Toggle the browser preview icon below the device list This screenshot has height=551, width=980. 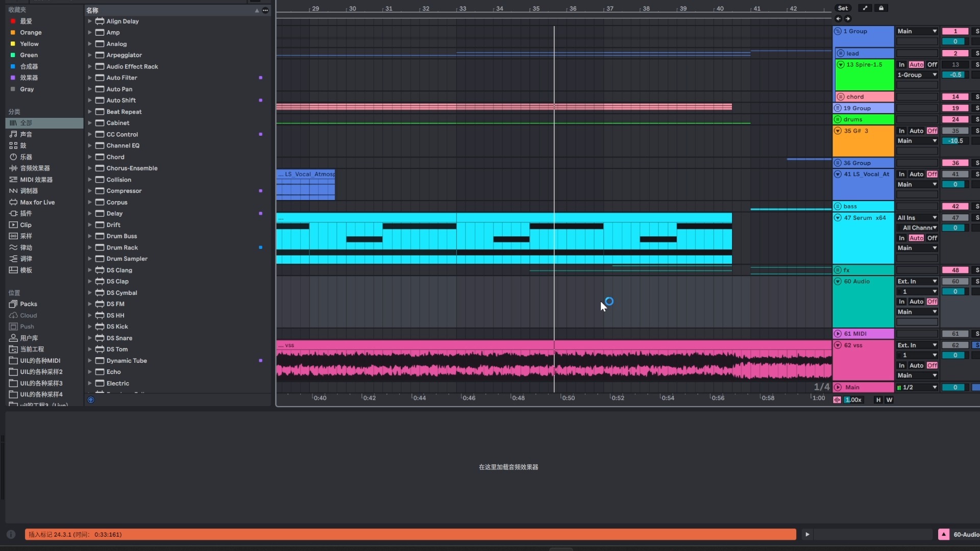[91, 400]
